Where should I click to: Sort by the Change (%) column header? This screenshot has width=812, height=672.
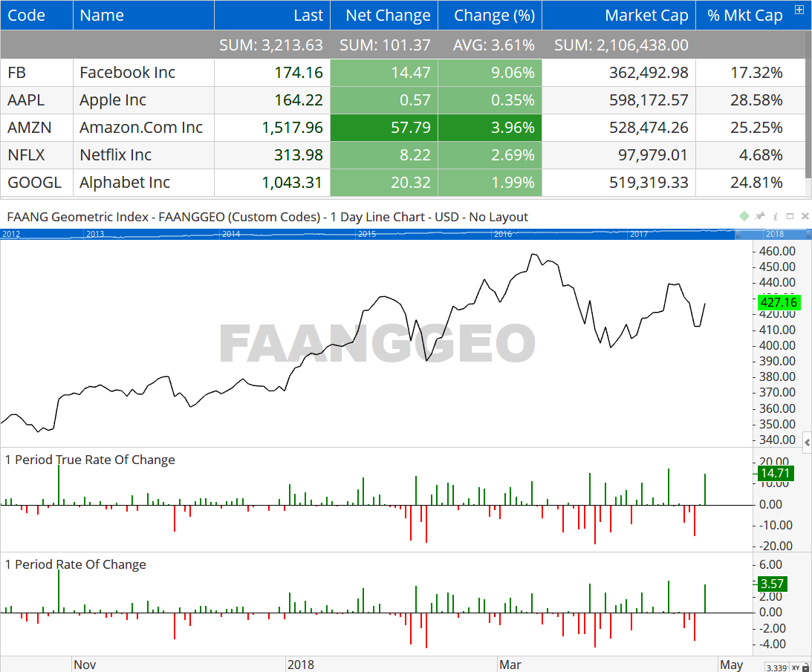(490, 15)
